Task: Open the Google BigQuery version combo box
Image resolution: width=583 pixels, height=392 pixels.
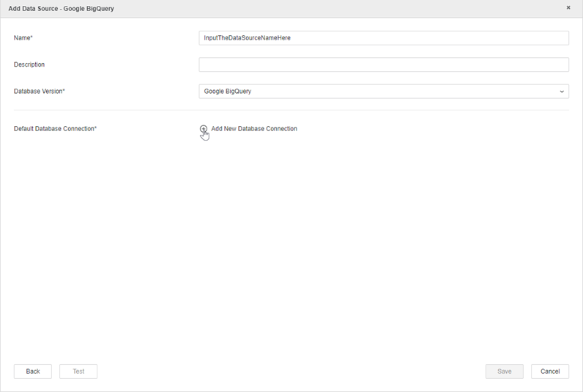Action: tap(374, 92)
